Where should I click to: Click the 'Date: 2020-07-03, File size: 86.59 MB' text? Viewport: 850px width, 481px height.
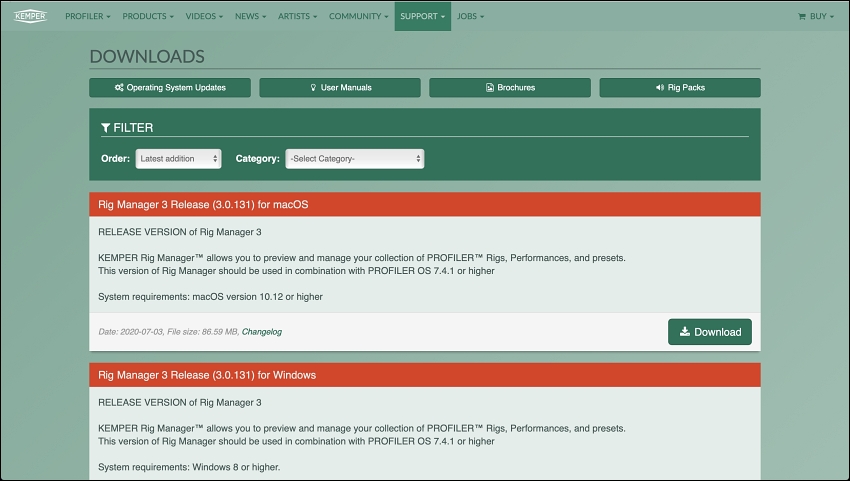[169, 332]
